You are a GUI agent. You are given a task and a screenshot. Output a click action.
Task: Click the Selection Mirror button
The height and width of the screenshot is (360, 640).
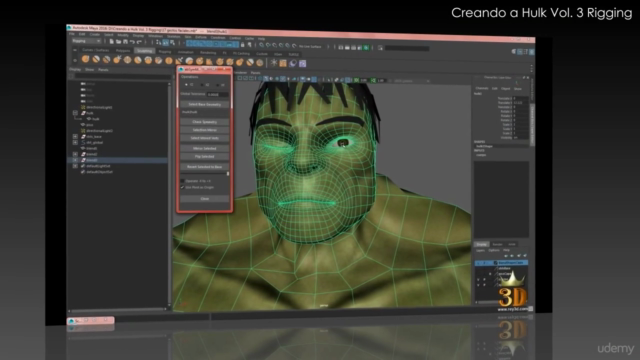(x=204, y=130)
